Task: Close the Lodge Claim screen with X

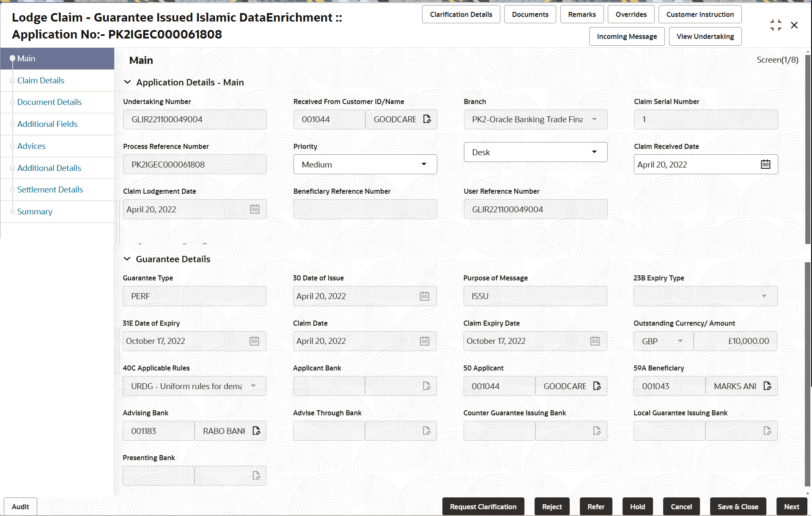Action: pyautogui.click(x=794, y=25)
